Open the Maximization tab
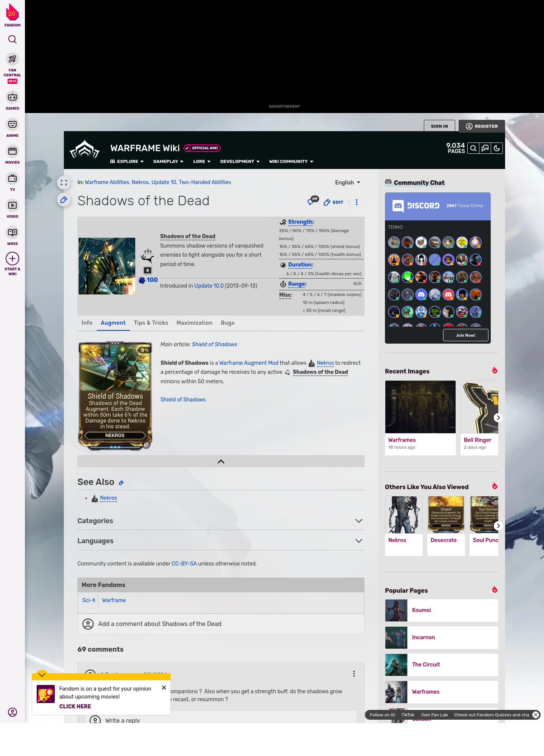The image size is (544, 756). click(x=195, y=323)
